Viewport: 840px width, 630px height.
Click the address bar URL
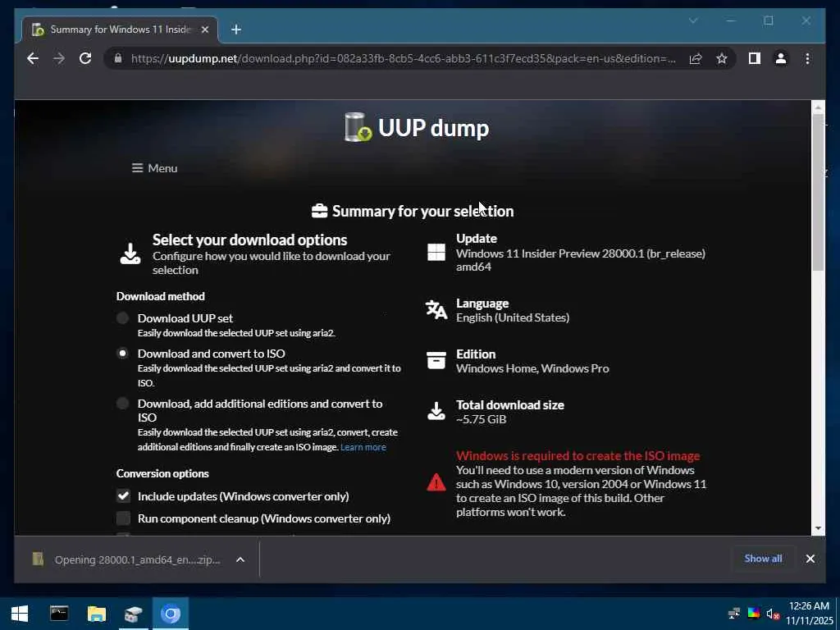[404, 58]
